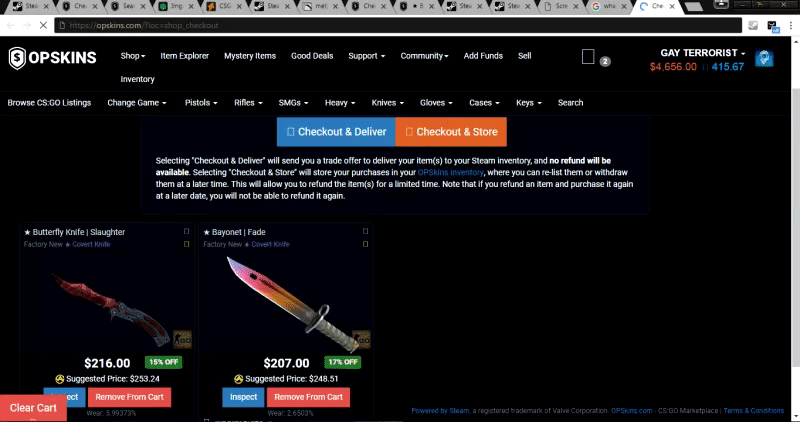Image resolution: width=800 pixels, height=422 pixels.
Task: Click Checkout & Store button
Action: click(x=451, y=132)
